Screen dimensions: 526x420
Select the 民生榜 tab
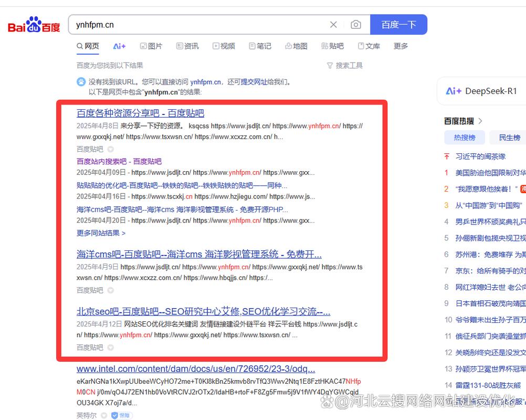point(509,137)
